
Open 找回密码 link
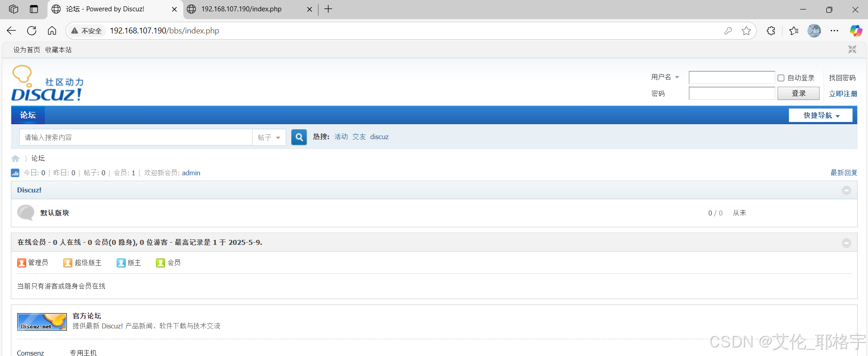coord(842,78)
